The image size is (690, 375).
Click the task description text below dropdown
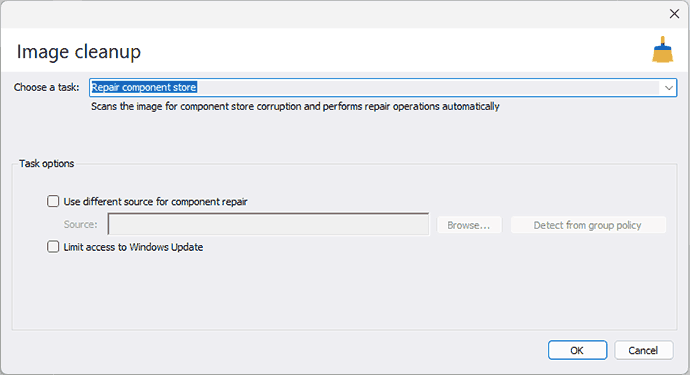[295, 107]
